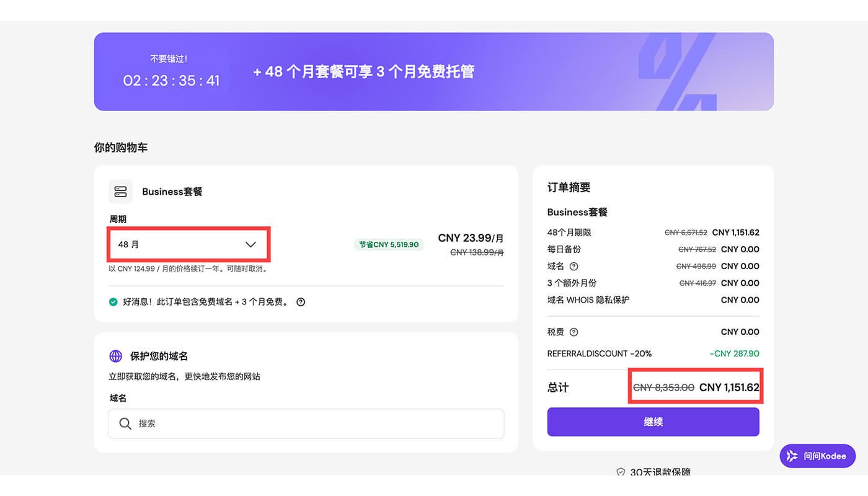
Task: Click the total price CNY 1,151.62
Action: [x=728, y=387]
